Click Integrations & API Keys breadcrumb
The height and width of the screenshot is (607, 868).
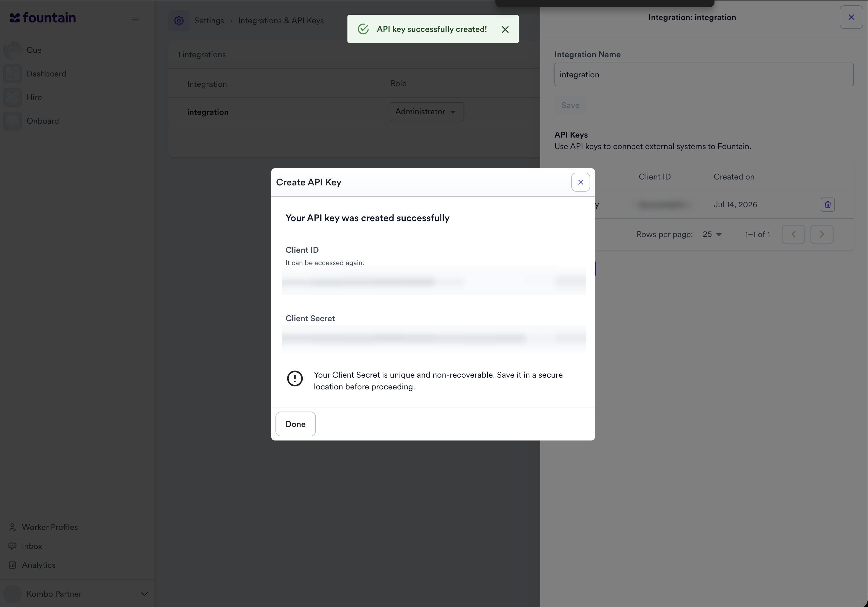(281, 20)
